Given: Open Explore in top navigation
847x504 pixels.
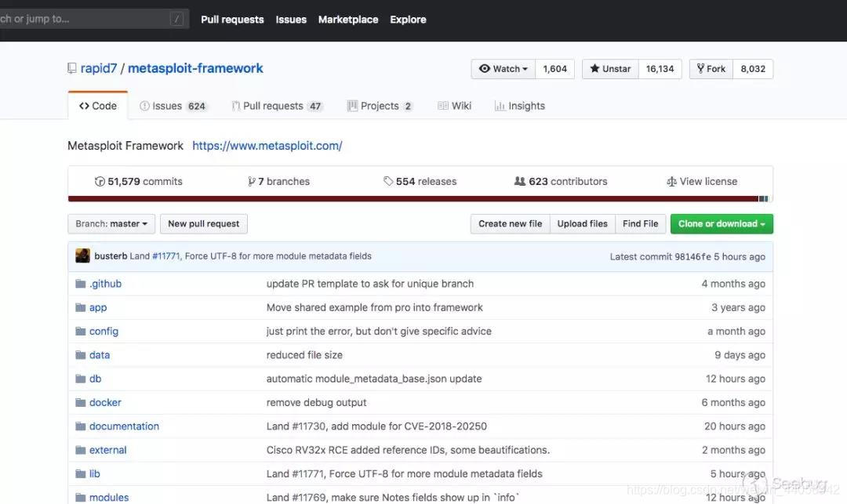Looking at the screenshot, I should 409,20.
